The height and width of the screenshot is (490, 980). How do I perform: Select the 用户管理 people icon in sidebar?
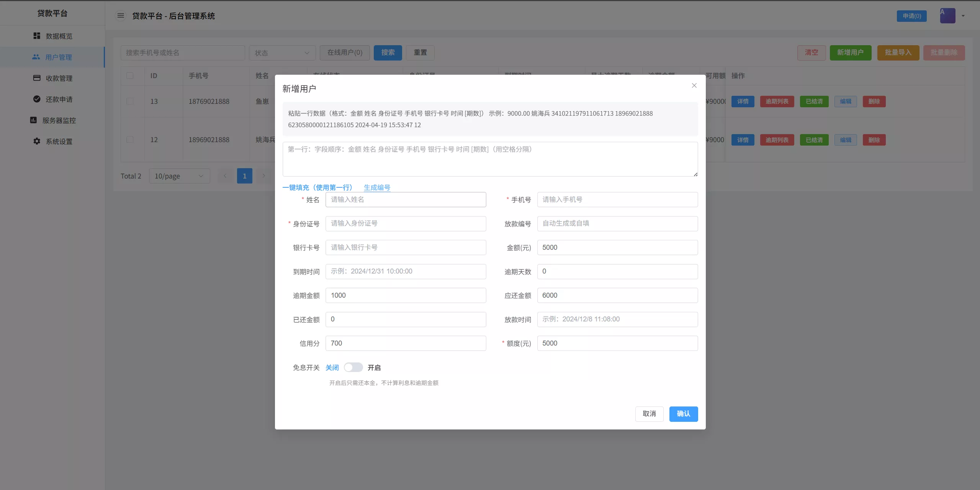[36, 57]
